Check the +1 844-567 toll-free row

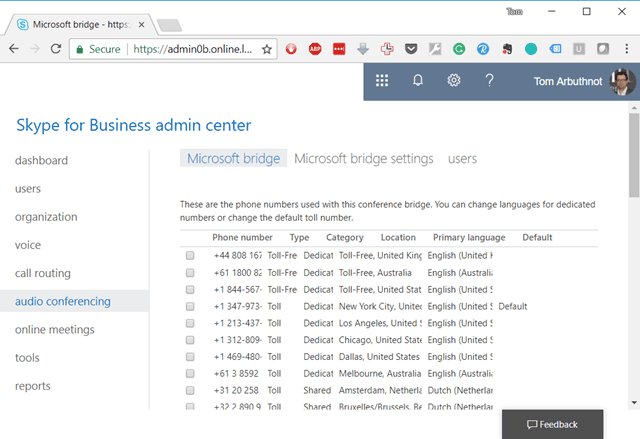point(190,289)
